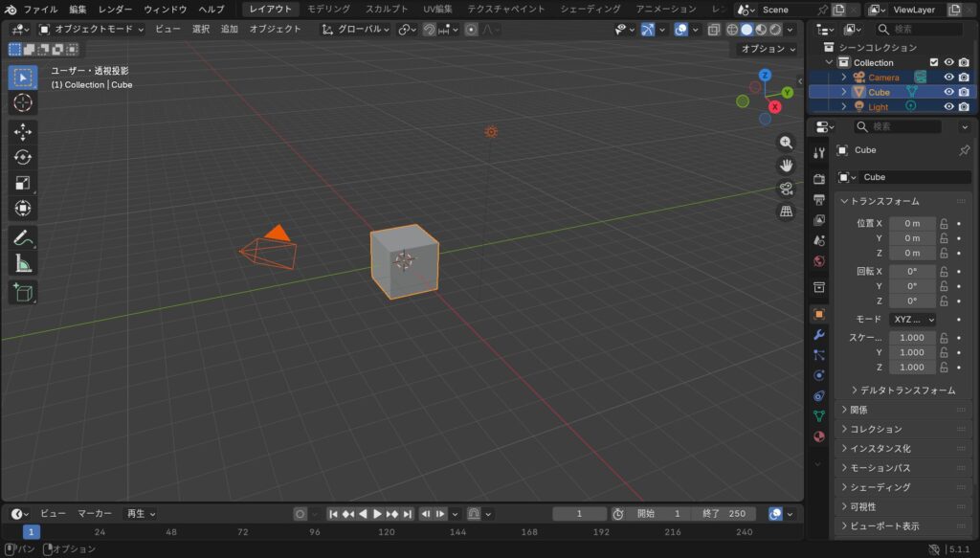
Task: Activate the 3D Cursor tool
Action: click(x=23, y=102)
